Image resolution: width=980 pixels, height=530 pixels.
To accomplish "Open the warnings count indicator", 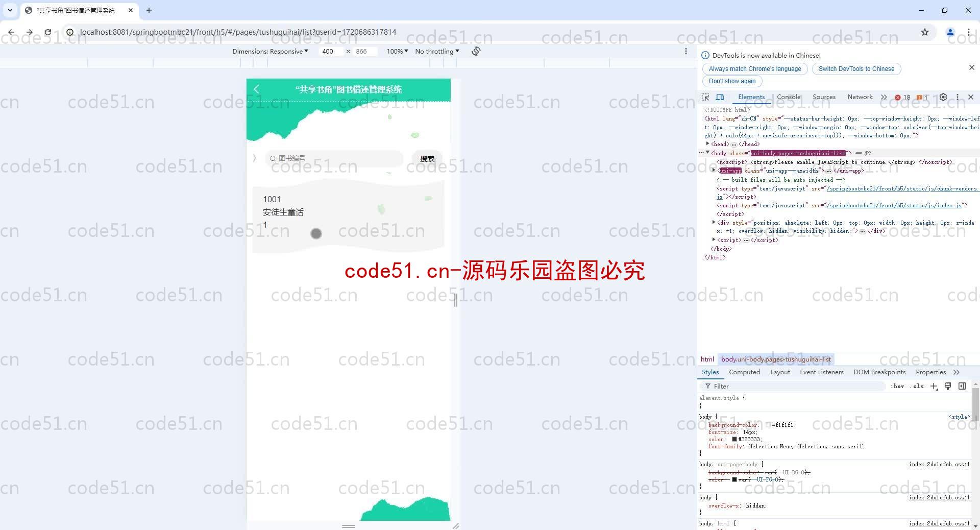I will pos(922,97).
